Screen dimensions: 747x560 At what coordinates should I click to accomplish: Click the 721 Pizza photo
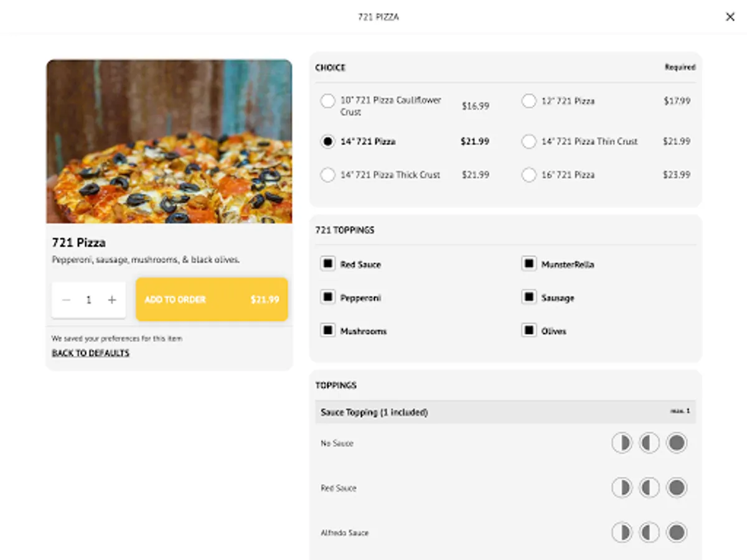point(169,141)
